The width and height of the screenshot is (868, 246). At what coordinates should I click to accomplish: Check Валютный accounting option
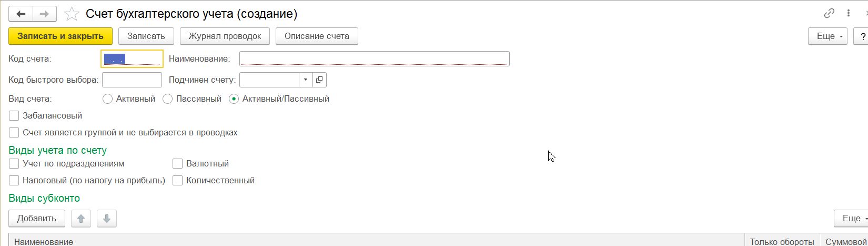[x=178, y=164]
